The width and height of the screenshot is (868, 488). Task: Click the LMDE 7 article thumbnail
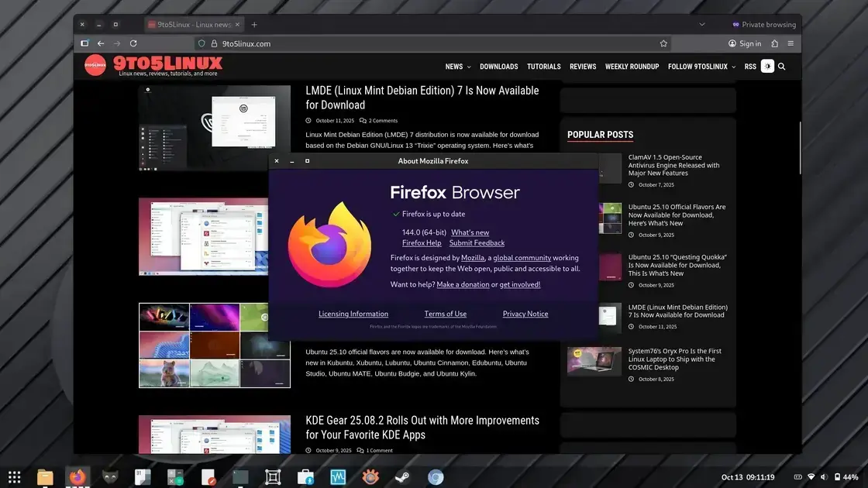[214, 128]
